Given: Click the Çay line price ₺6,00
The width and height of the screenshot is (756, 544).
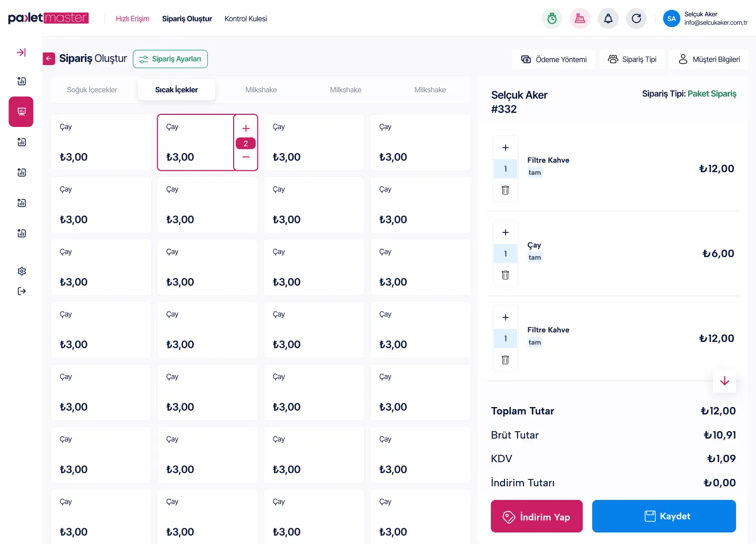Looking at the screenshot, I should 718,254.
